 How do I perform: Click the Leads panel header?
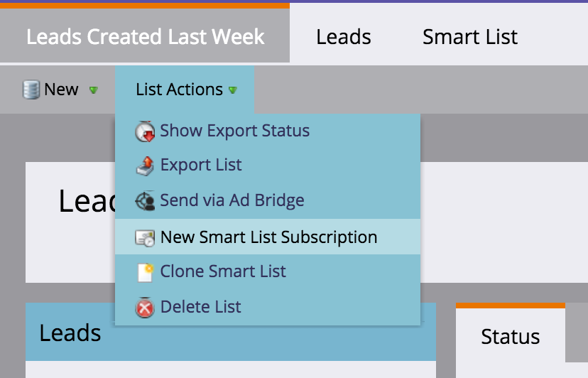click(70, 333)
